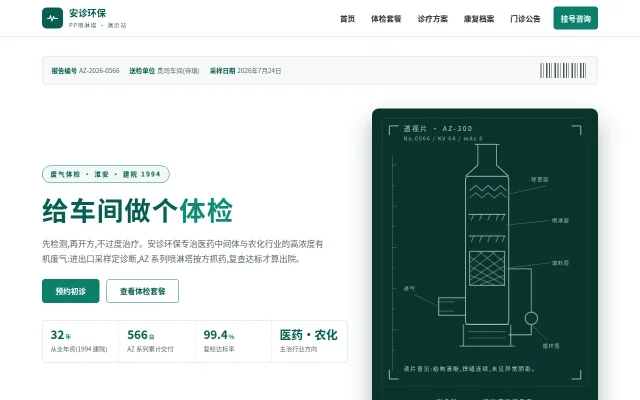The height and width of the screenshot is (400, 640).
Task: Click the 566 units delivered stat
Action: (157, 341)
